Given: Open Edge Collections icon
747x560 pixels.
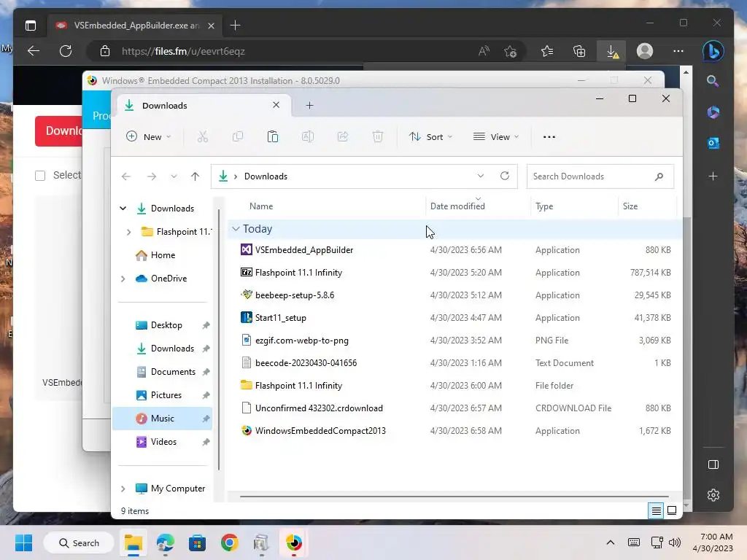Looking at the screenshot, I should [x=579, y=52].
